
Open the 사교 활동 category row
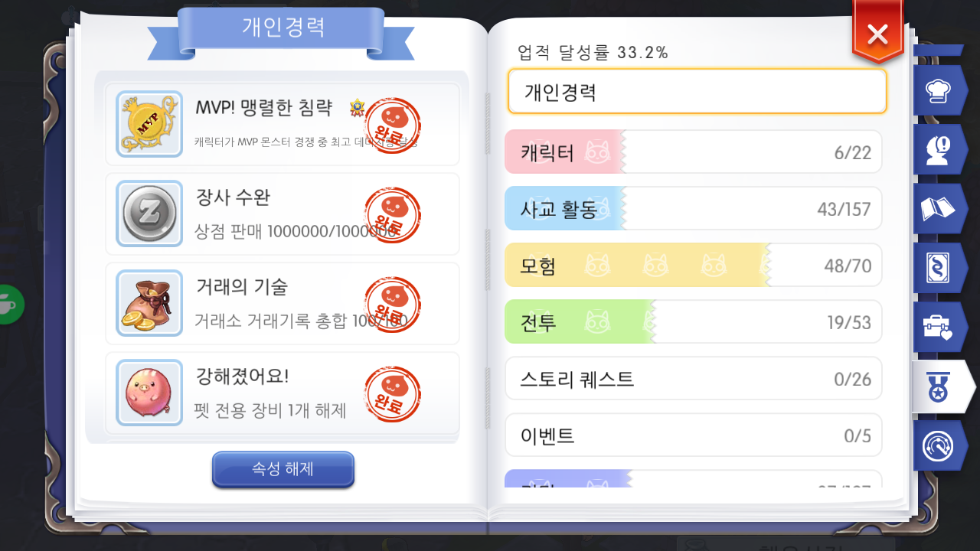[x=694, y=208]
